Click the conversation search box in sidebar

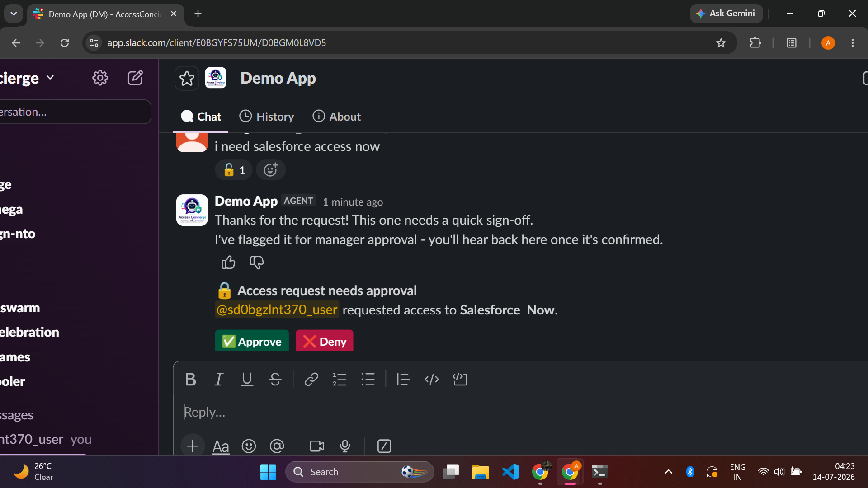click(x=75, y=112)
